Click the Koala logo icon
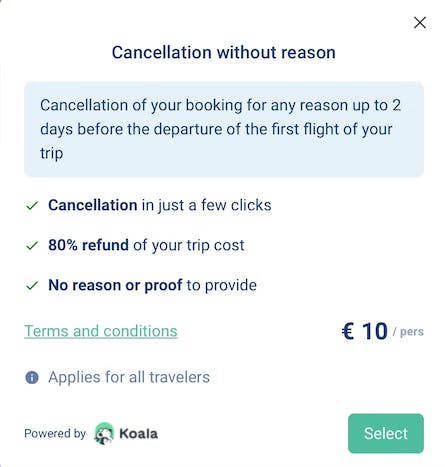445x467 pixels. 104,433
